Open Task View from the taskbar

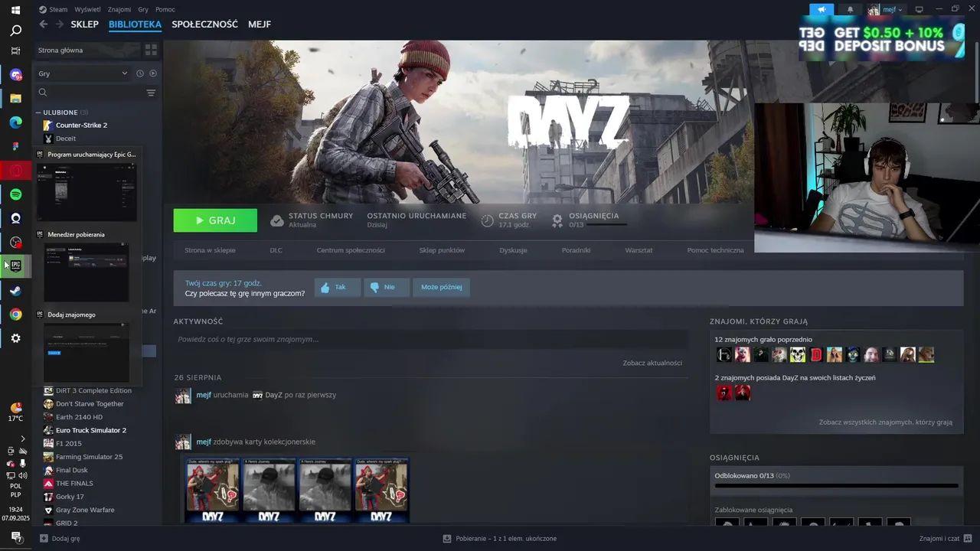click(15, 51)
